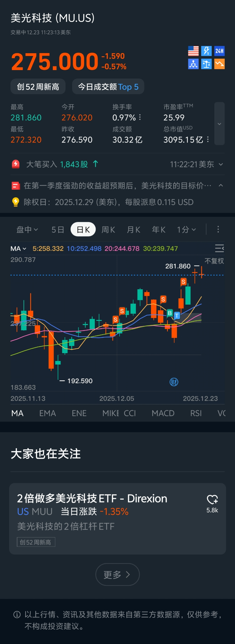Image resolution: width=235 pixels, height=644 pixels.
Task: Open the 1分 interval dropdown
Action: [186, 230]
